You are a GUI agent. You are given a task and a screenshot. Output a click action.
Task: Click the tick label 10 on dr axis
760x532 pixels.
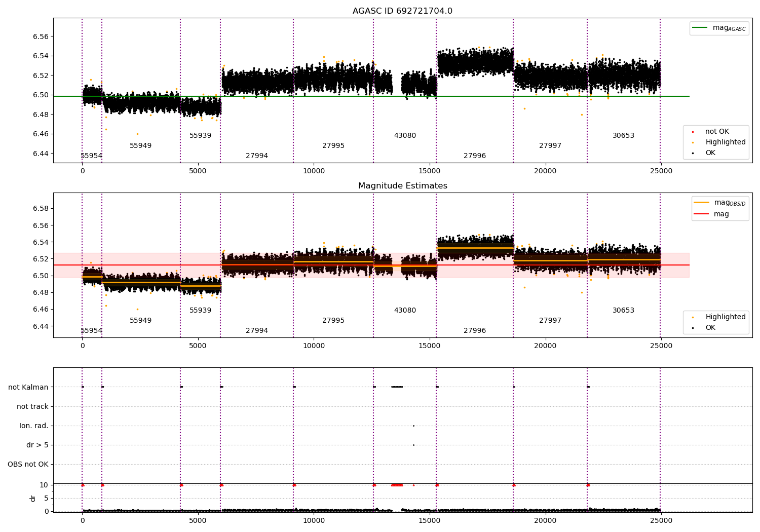45,485
